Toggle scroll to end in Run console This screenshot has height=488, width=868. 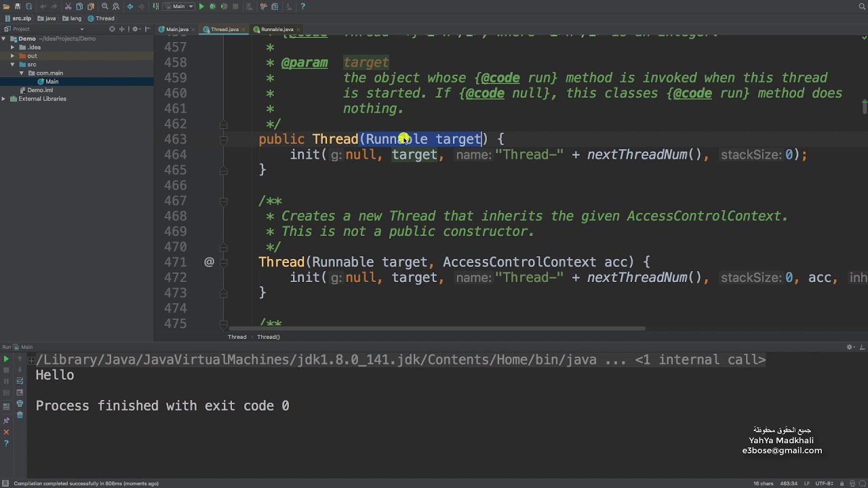[20, 392]
